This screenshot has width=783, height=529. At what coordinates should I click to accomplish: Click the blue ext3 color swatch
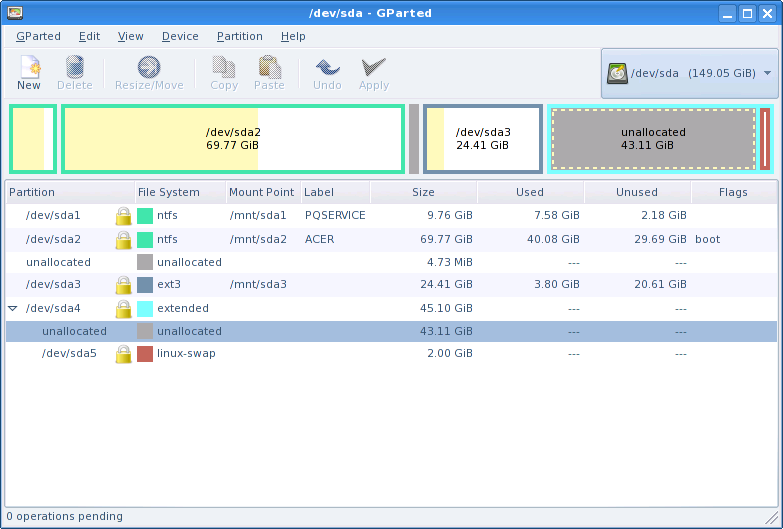coord(145,285)
